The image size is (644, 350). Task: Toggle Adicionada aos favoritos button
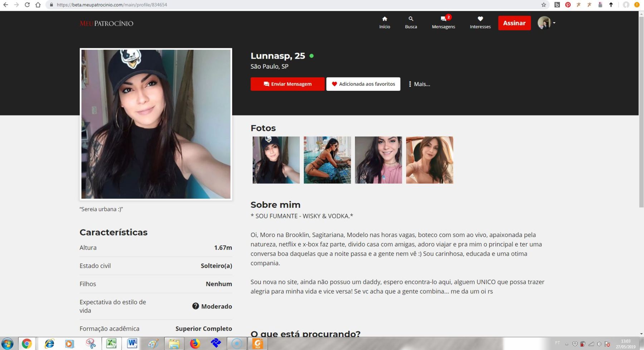pyautogui.click(x=363, y=84)
